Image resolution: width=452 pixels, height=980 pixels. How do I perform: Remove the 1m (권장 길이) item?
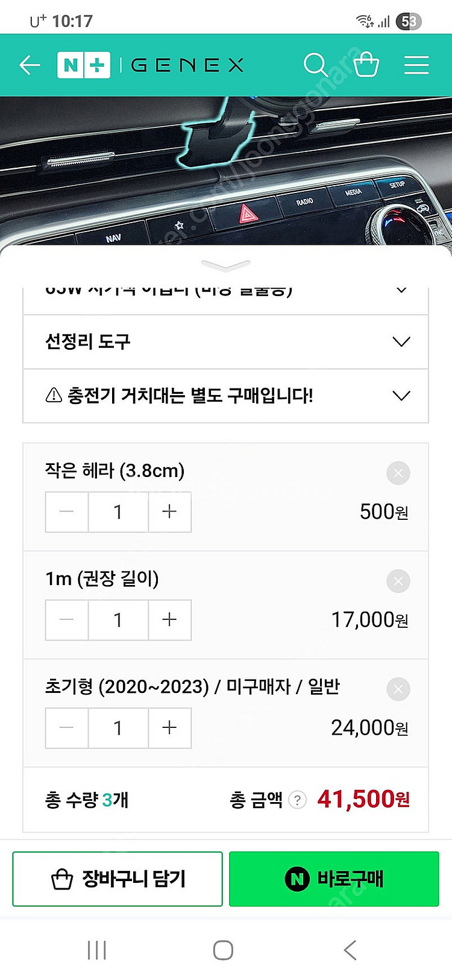pyautogui.click(x=398, y=581)
